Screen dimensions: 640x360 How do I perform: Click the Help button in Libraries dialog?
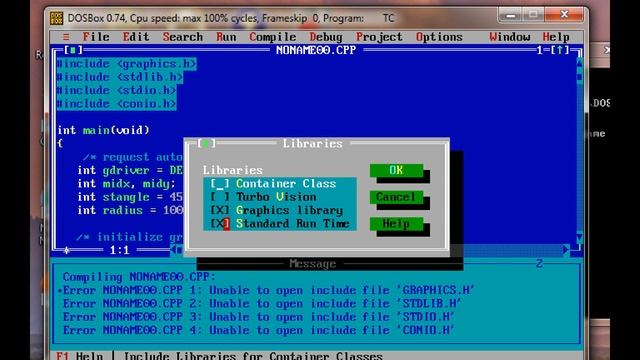pyautogui.click(x=396, y=224)
